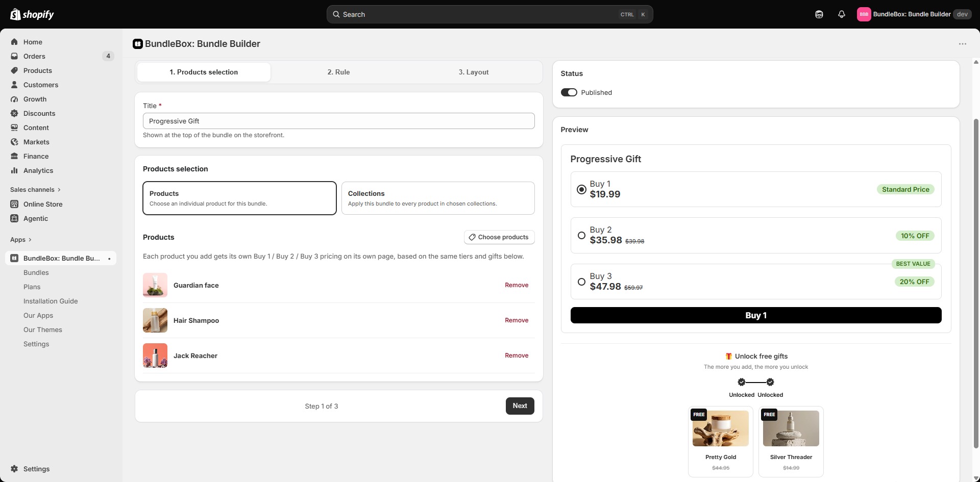Click the Guardian face product thumbnail
The width and height of the screenshot is (980, 482).
[x=155, y=285]
